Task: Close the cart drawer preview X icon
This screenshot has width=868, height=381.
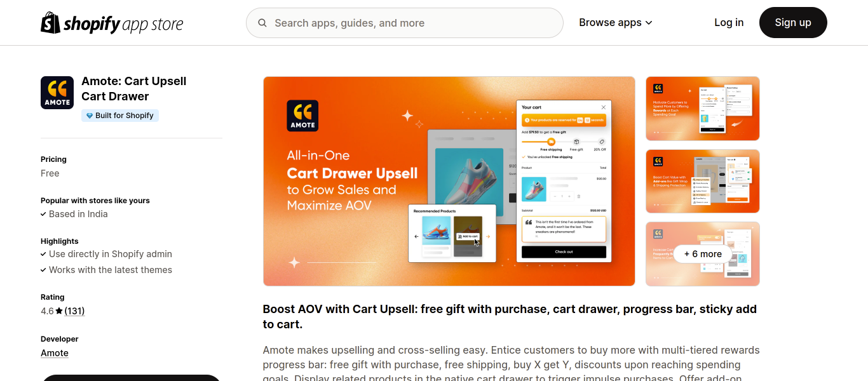Action: (x=604, y=107)
